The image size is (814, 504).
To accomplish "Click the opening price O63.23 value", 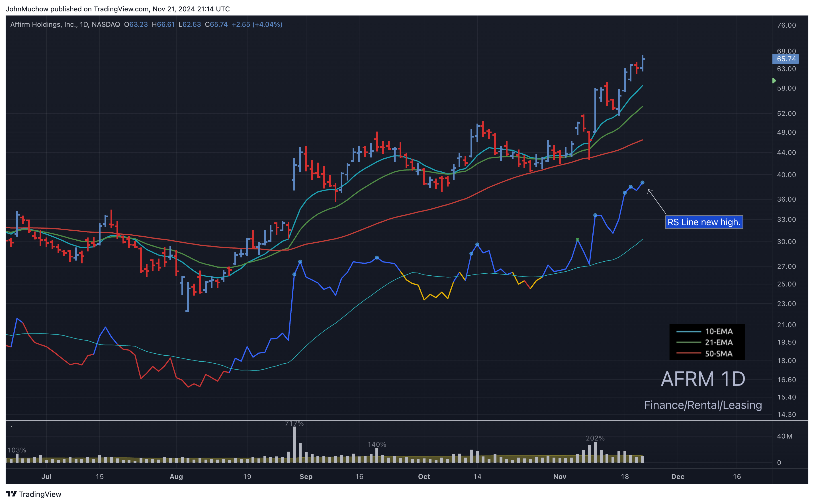I will (136, 24).
